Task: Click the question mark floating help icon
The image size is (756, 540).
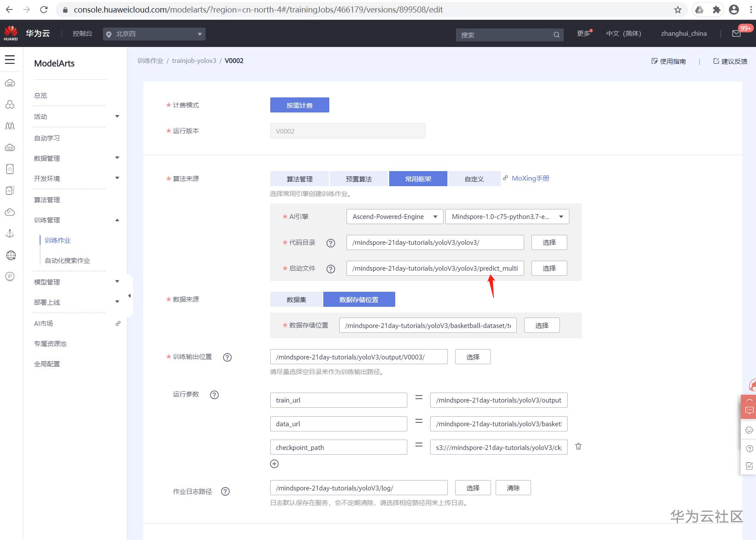Action: pos(750,449)
